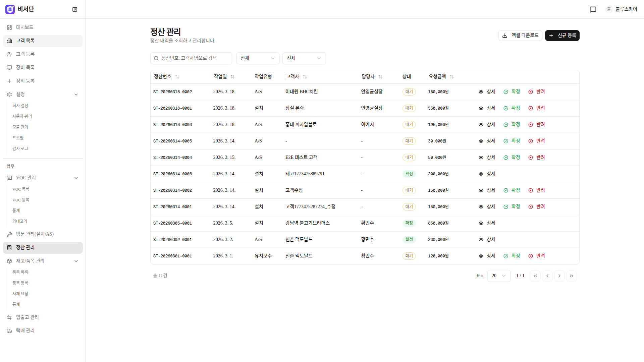The width and height of the screenshot is (644, 362).
Task: View 상세 for 홍대 피자알볼로 row
Action: click(487, 125)
